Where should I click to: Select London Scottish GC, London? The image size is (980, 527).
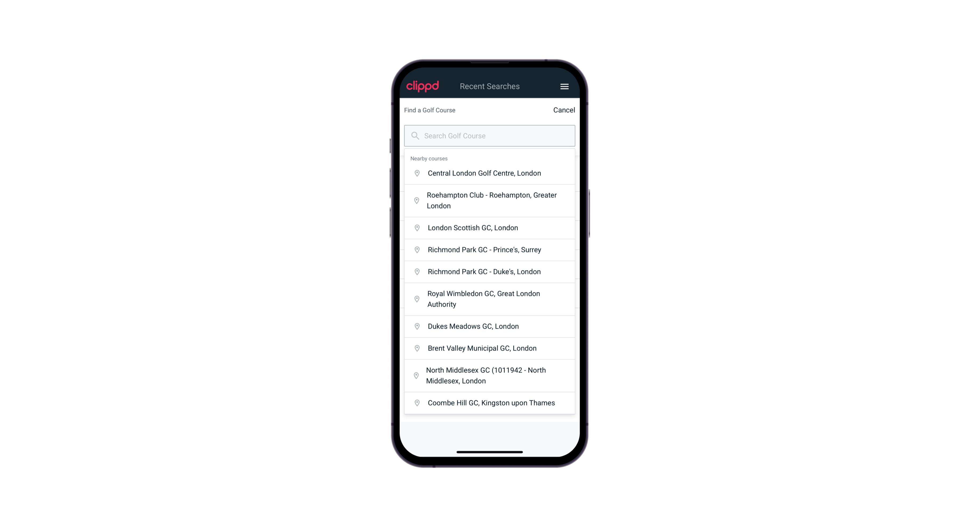(x=489, y=228)
